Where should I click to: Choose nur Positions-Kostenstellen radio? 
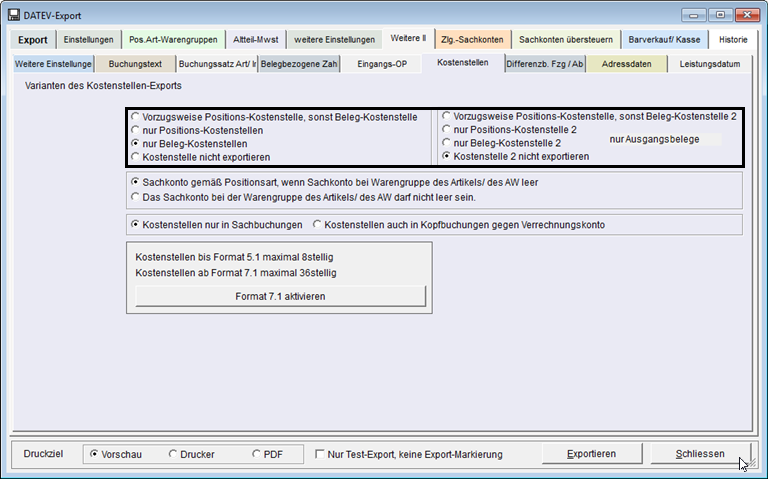tap(197, 130)
